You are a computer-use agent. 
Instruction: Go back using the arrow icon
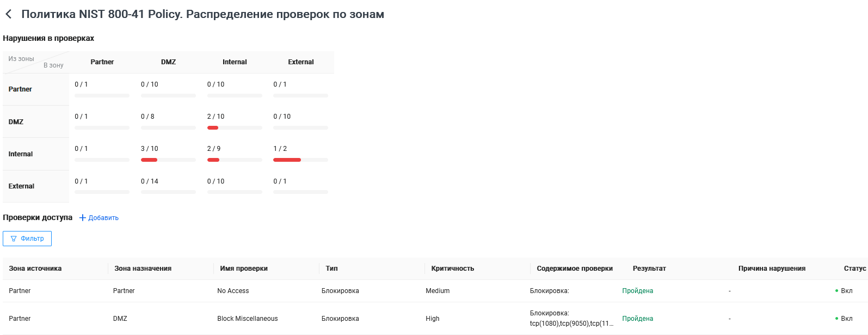[8, 14]
